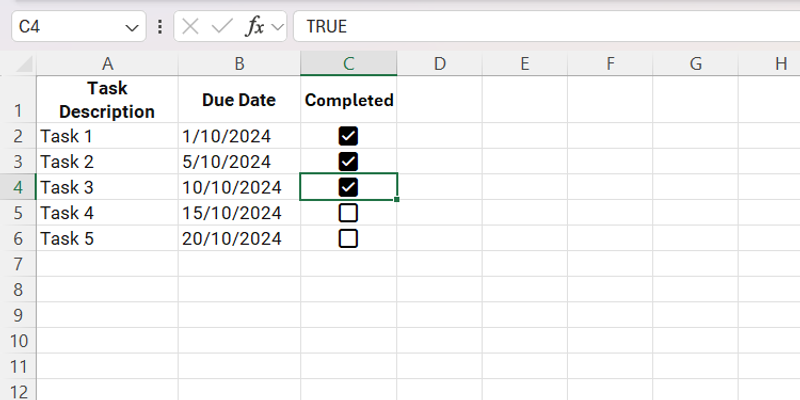Uncheck the Task 1 completed checkbox

[x=348, y=136]
